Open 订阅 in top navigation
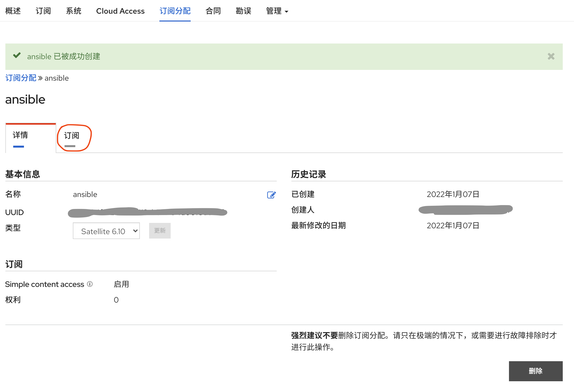Screen dimensions: 574x392 (x=43, y=11)
